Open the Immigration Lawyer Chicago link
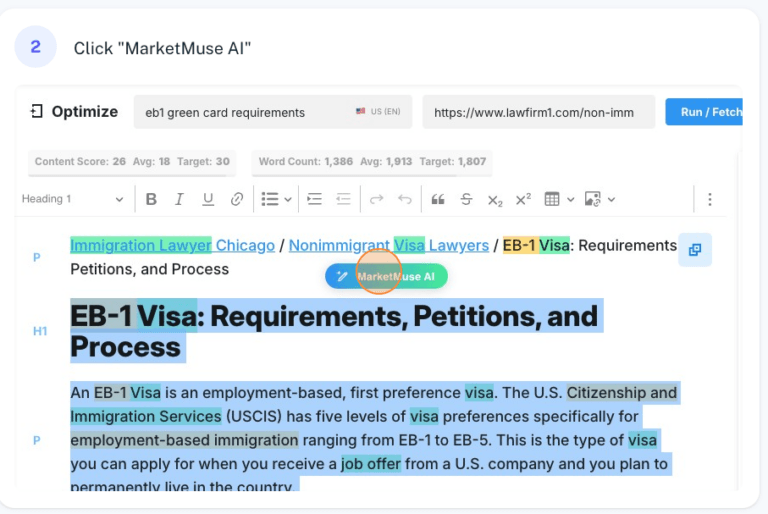The image size is (768, 514). tap(172, 245)
